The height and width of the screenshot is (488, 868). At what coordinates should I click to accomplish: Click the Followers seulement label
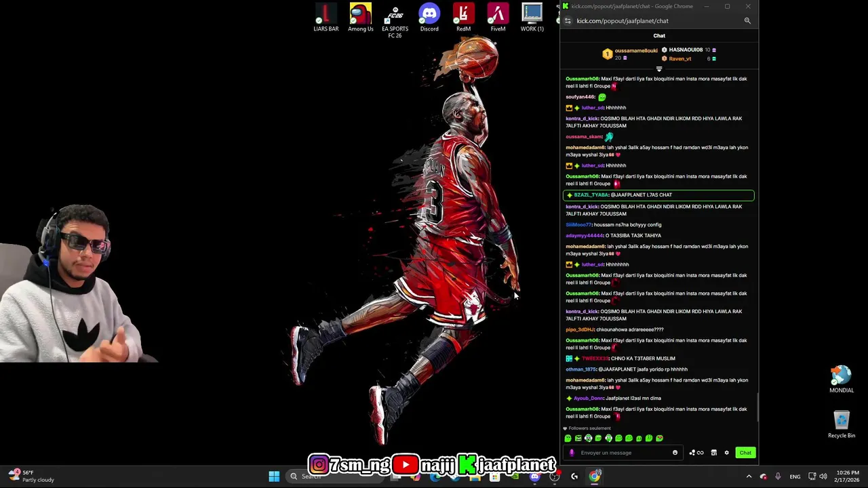[589, 428]
